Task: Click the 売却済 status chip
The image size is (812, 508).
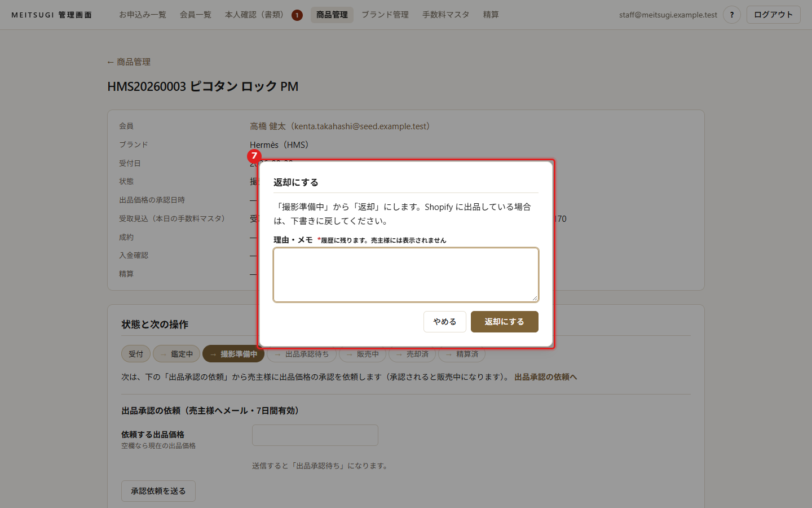Action: pos(412,354)
